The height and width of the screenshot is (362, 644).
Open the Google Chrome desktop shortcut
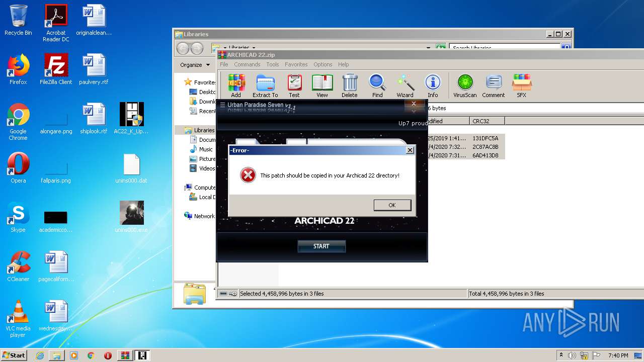tap(18, 122)
